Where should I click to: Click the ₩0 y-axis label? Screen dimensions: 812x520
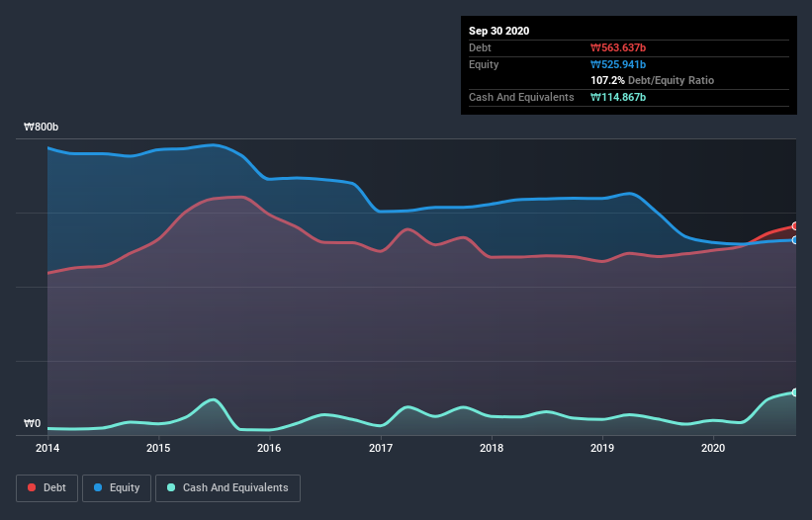point(32,424)
